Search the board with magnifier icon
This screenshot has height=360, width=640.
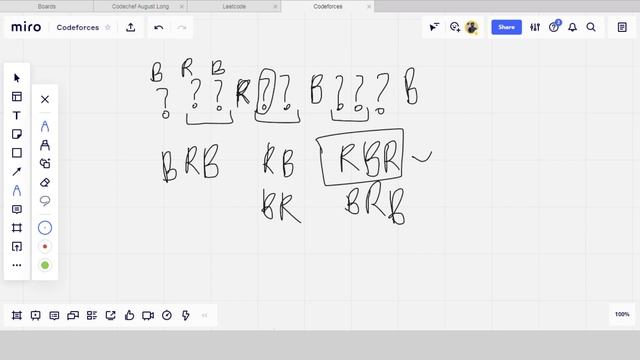(591, 27)
